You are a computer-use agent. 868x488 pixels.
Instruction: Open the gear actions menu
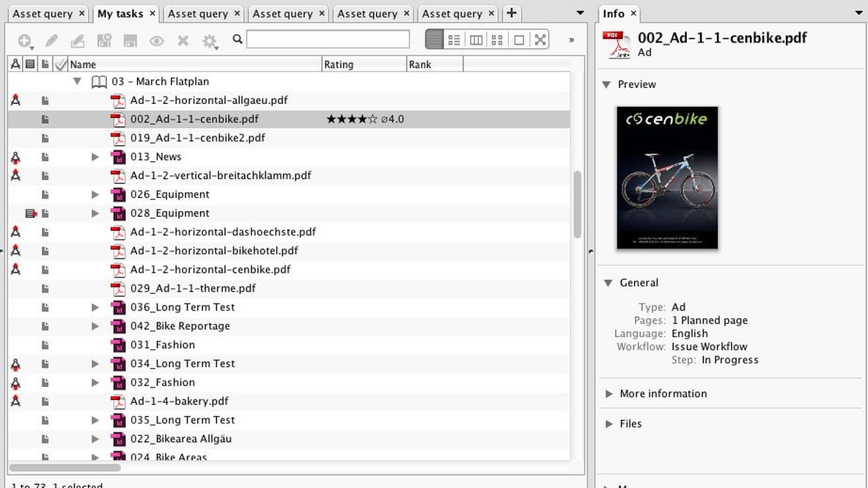(x=210, y=41)
